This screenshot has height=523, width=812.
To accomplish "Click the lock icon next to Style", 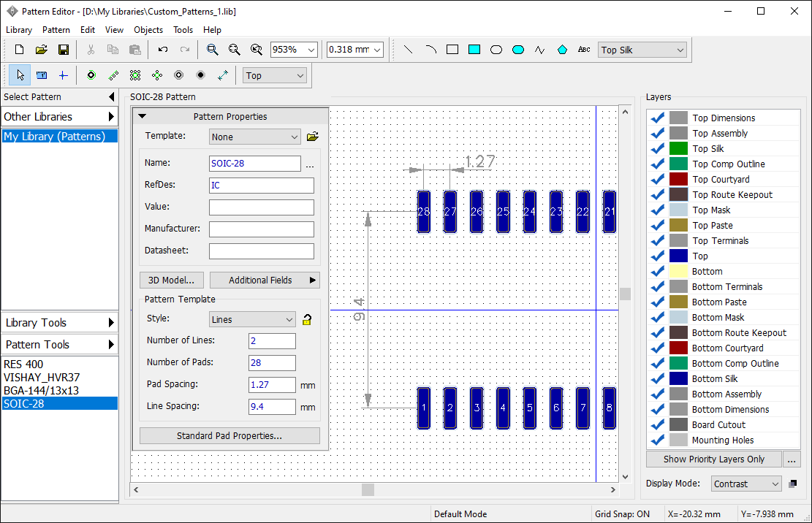I will coord(307,320).
